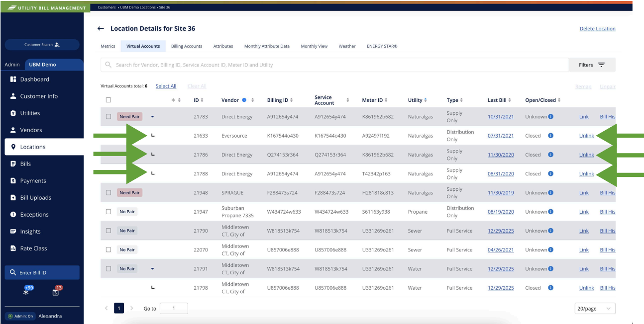
Task: Check the box for Suburban Propane row
Action: click(x=108, y=212)
